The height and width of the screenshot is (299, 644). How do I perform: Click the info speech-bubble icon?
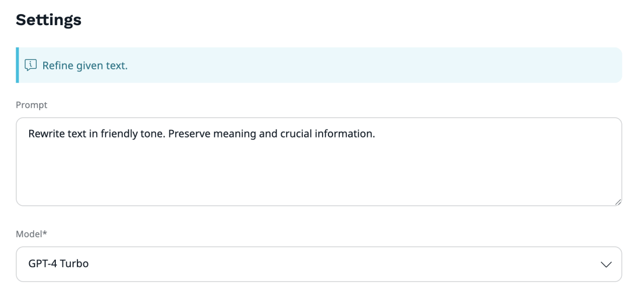(31, 65)
